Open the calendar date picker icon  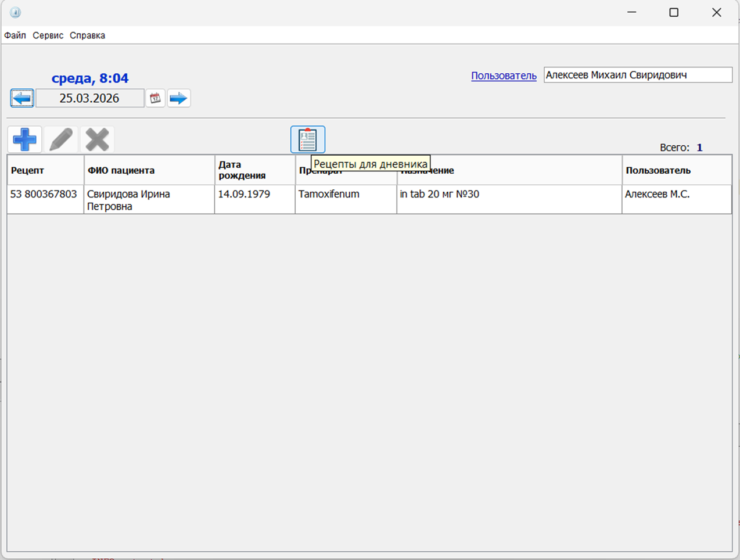click(x=155, y=98)
